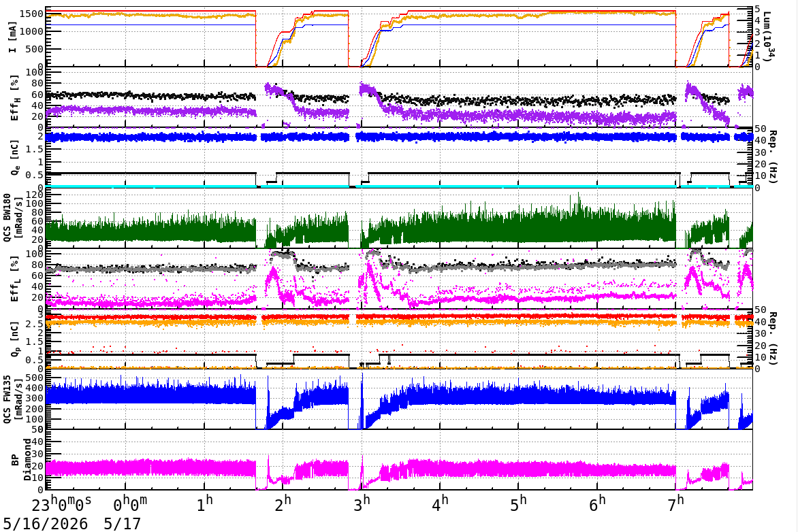
Task: Click the "5/17" date label
Action: (x=122, y=524)
